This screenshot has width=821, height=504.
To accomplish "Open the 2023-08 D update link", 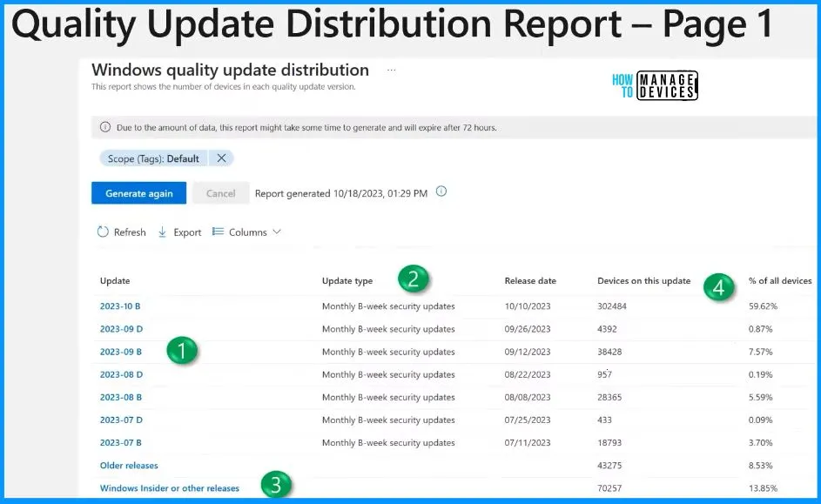I will 122,374.
